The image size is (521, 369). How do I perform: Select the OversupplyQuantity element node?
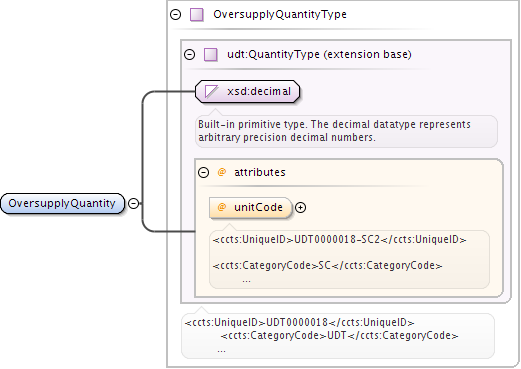(x=62, y=203)
